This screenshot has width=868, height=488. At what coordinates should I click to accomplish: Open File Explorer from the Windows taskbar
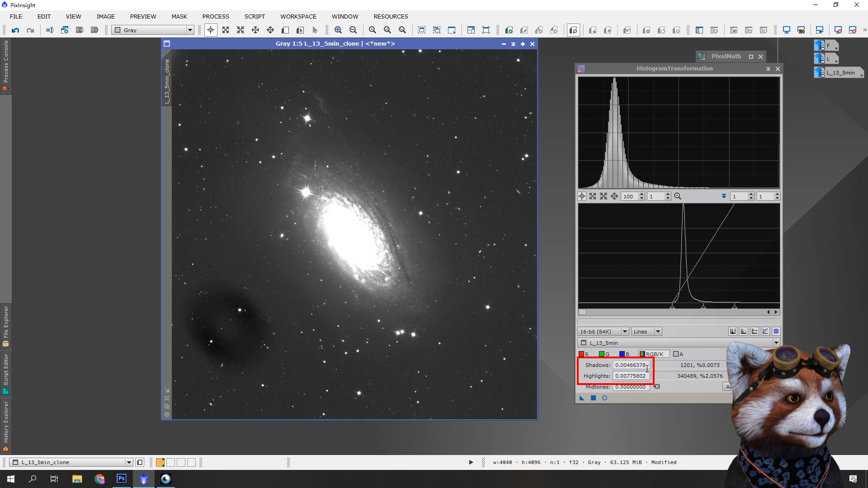tap(77, 479)
